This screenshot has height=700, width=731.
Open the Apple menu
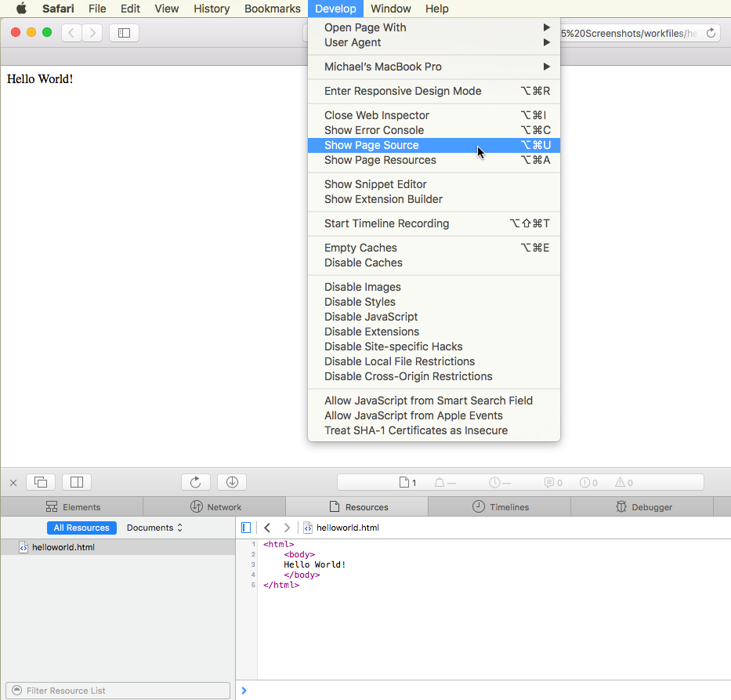point(21,9)
